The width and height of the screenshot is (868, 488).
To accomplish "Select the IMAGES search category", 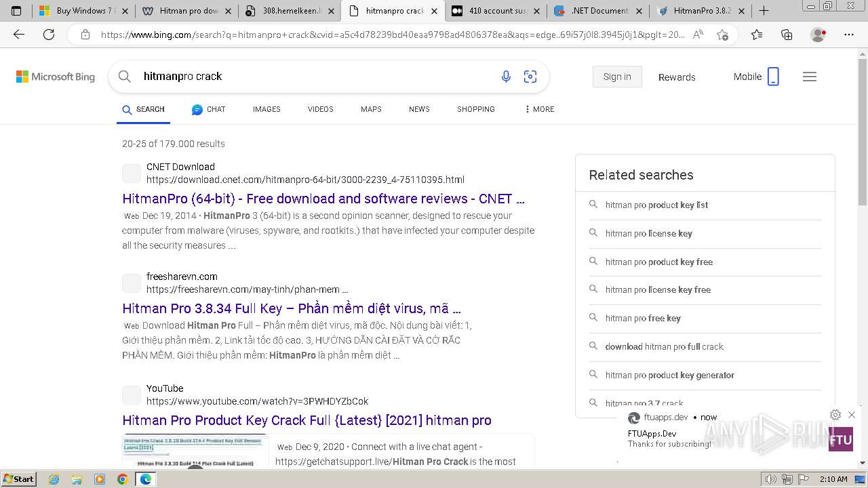I will pyautogui.click(x=267, y=109).
